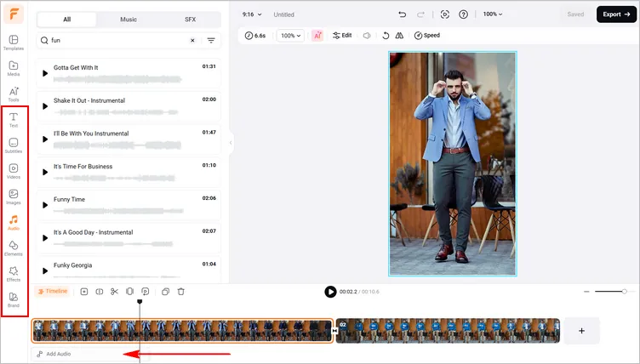Screen dimensions: 640x364
Task: Select clip 02 in the timeline
Action: point(448,331)
